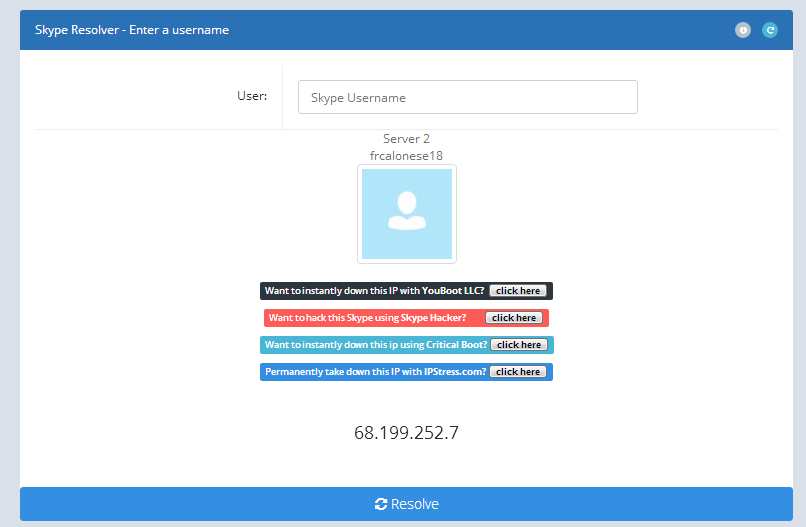Click the refresh icon inside Resolve button

pyautogui.click(x=381, y=504)
